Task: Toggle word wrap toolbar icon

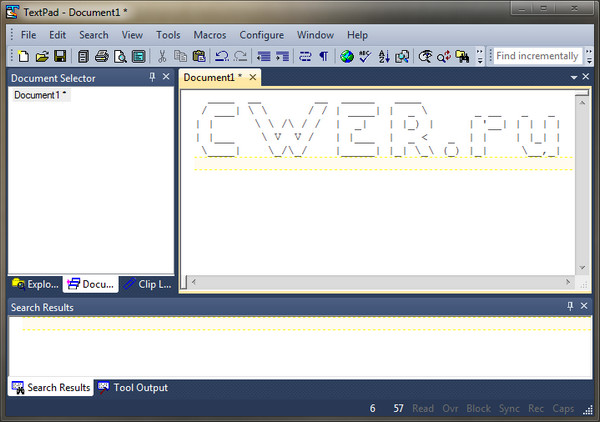Action: 305,56
